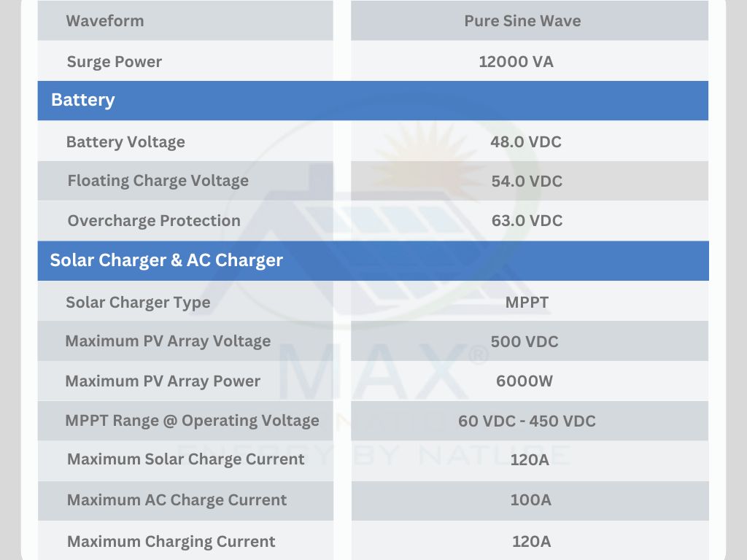Click the Battery section header
Image resolution: width=747 pixels, height=560 pixels.
tap(373, 101)
